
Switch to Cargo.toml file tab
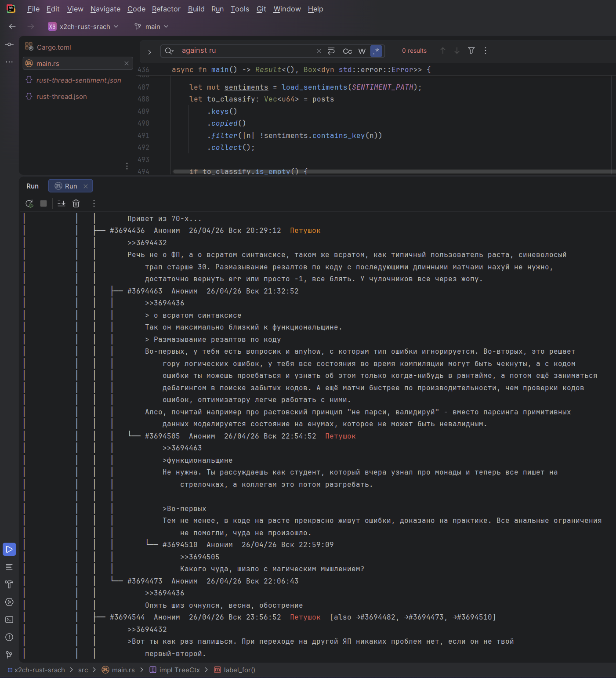pyautogui.click(x=78, y=47)
